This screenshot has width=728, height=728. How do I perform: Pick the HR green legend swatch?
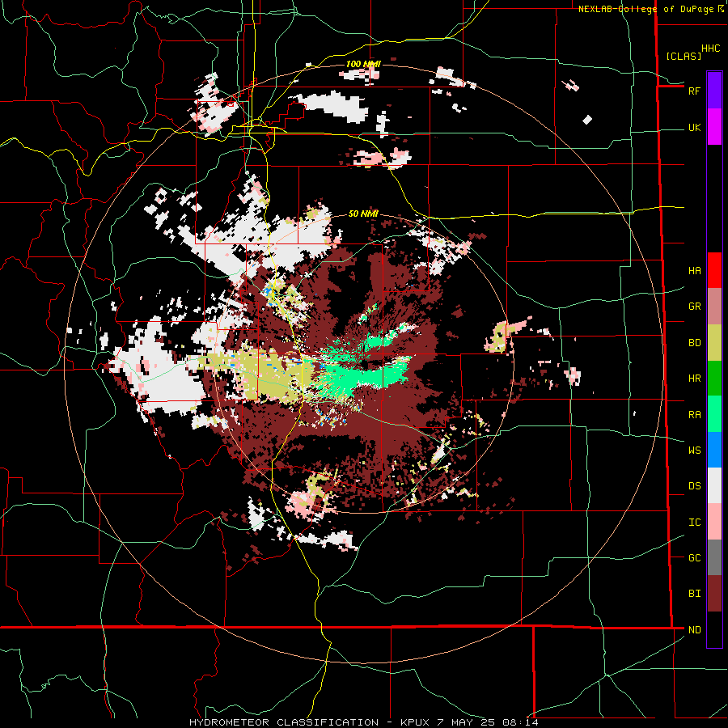click(x=714, y=379)
